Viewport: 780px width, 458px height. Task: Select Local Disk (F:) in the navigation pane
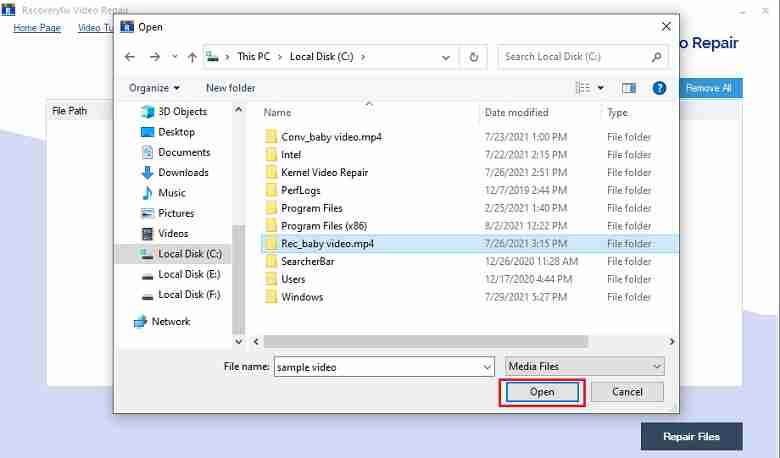189,295
